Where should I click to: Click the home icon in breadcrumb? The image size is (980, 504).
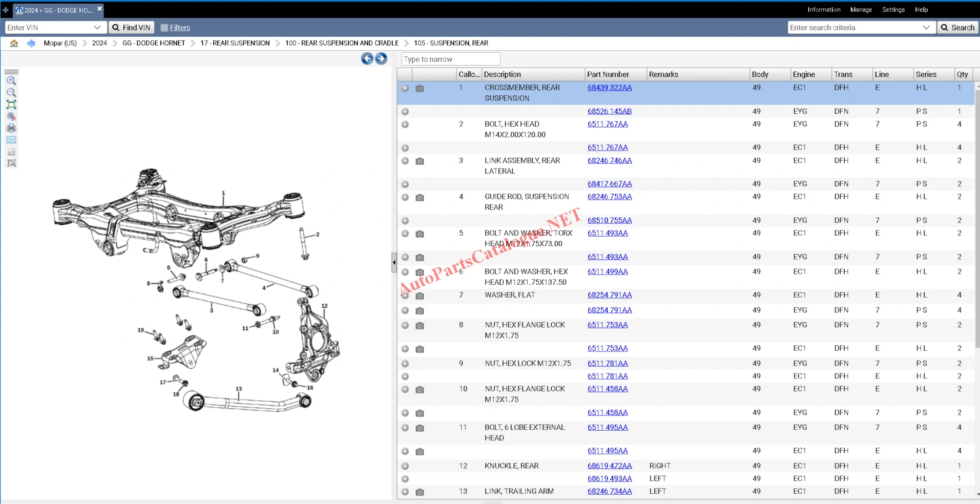(14, 43)
